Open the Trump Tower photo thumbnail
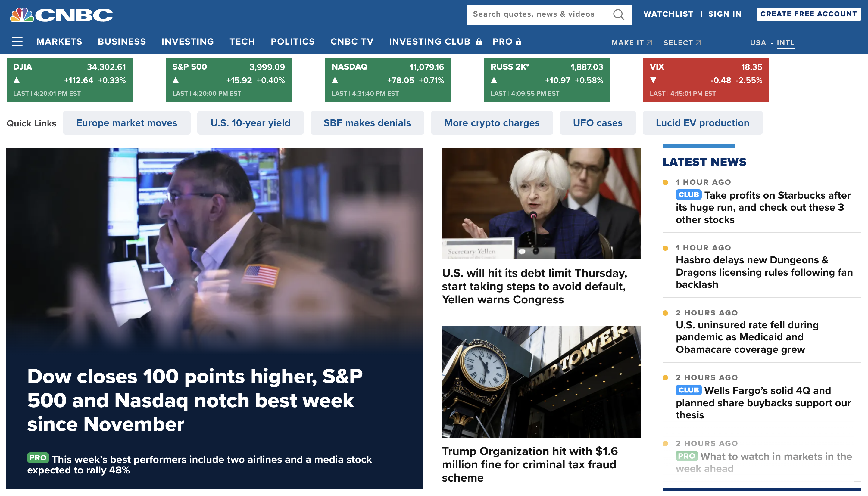 tap(541, 382)
